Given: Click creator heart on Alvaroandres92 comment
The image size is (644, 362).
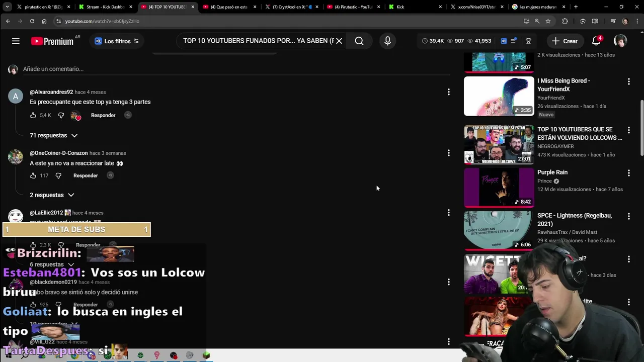Looking at the screenshot, I should 76,116.
